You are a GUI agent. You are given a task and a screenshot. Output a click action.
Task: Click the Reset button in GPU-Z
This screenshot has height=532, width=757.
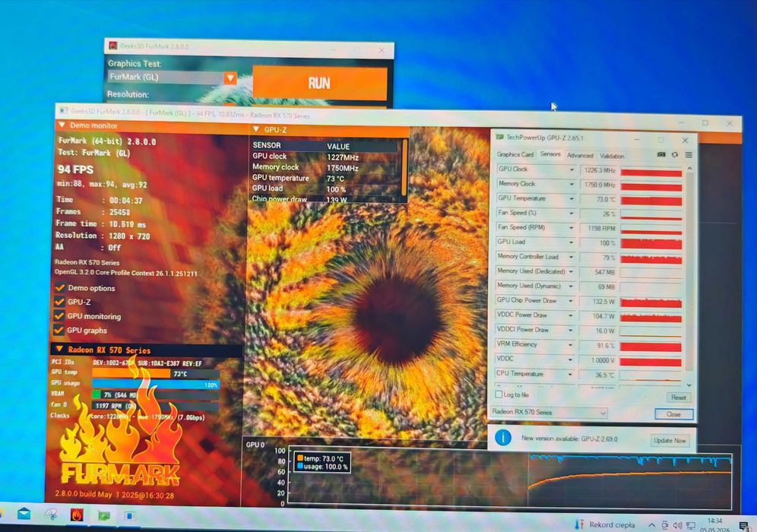tap(678, 397)
